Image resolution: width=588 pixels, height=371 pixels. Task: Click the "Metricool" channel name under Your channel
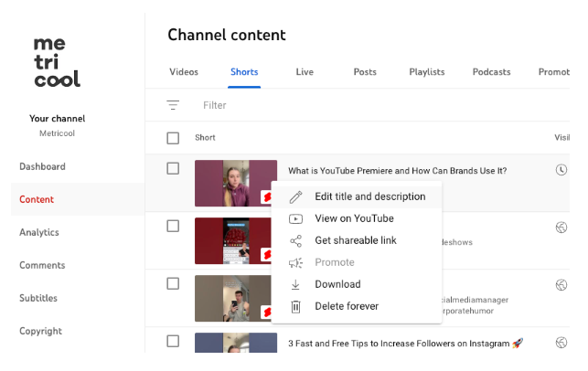point(57,133)
